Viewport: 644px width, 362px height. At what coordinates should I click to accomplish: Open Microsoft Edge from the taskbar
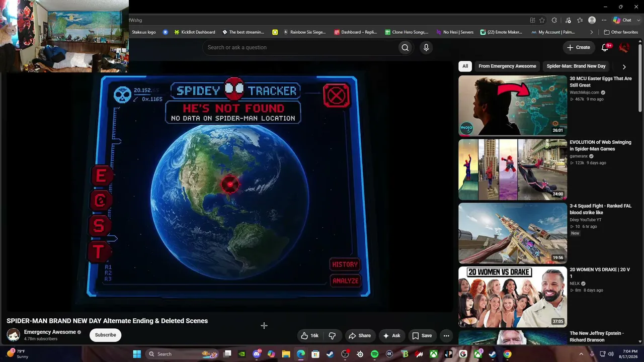301,354
